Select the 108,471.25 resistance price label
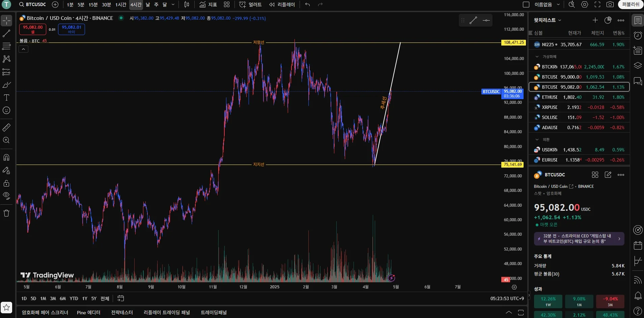The image size is (644, 318). 513,42
